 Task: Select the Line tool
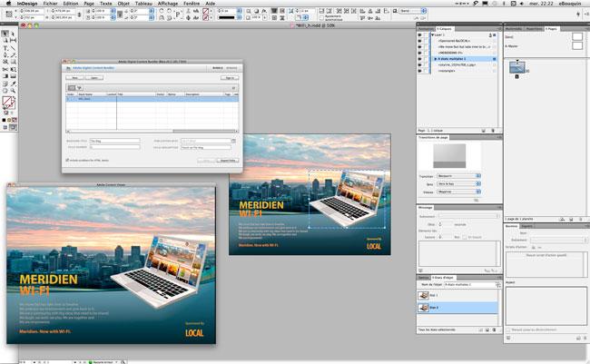coord(13,48)
